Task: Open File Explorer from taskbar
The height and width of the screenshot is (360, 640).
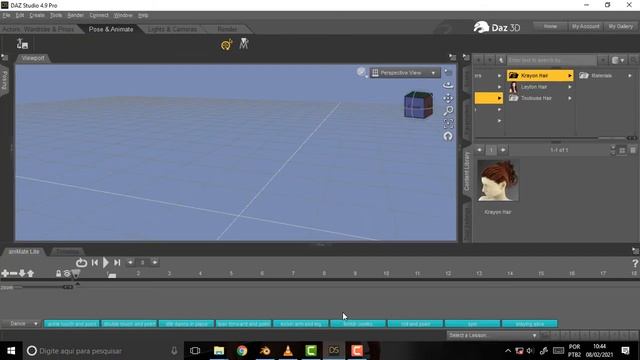Action: tap(219, 351)
